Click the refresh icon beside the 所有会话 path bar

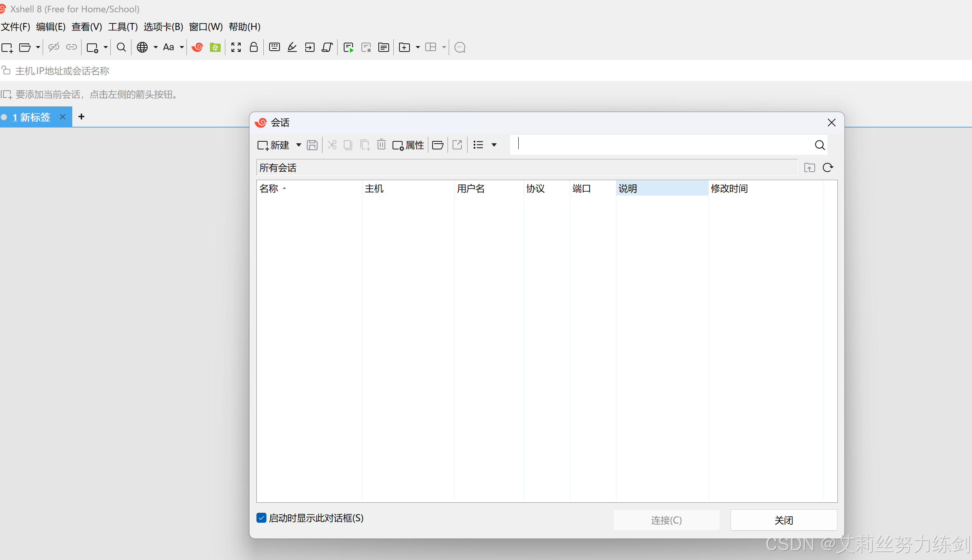[828, 168]
